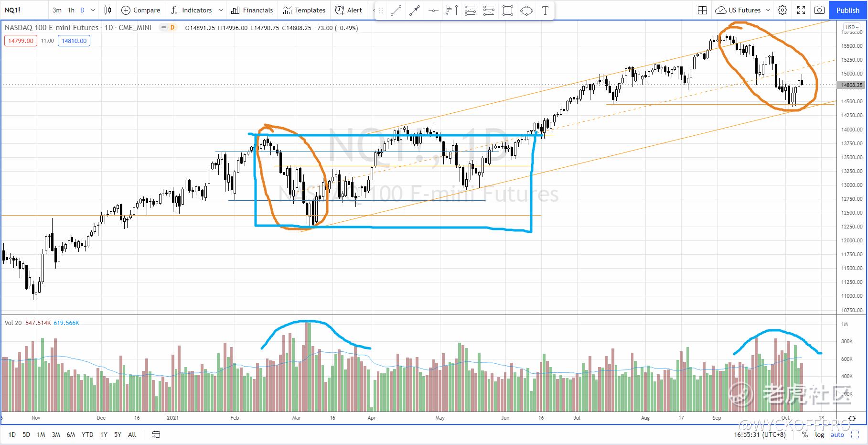Set chart range to 5D
The width and height of the screenshot is (868, 445).
tap(26, 434)
